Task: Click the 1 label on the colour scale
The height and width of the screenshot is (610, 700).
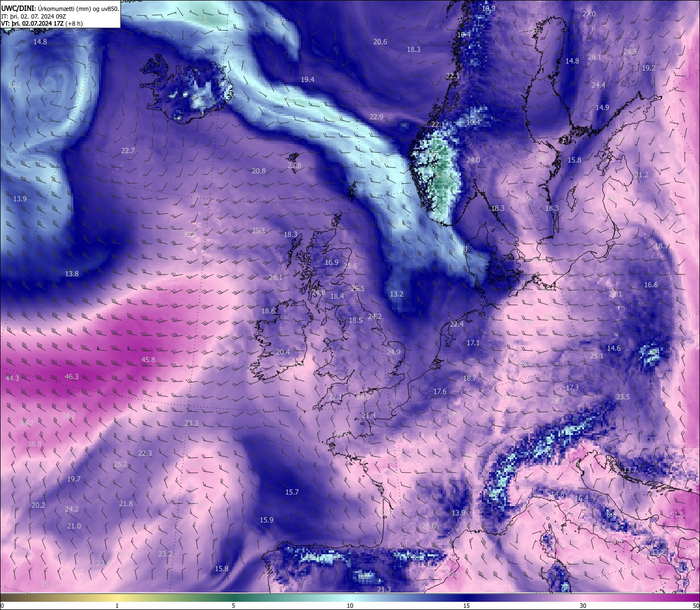Action: click(117, 606)
